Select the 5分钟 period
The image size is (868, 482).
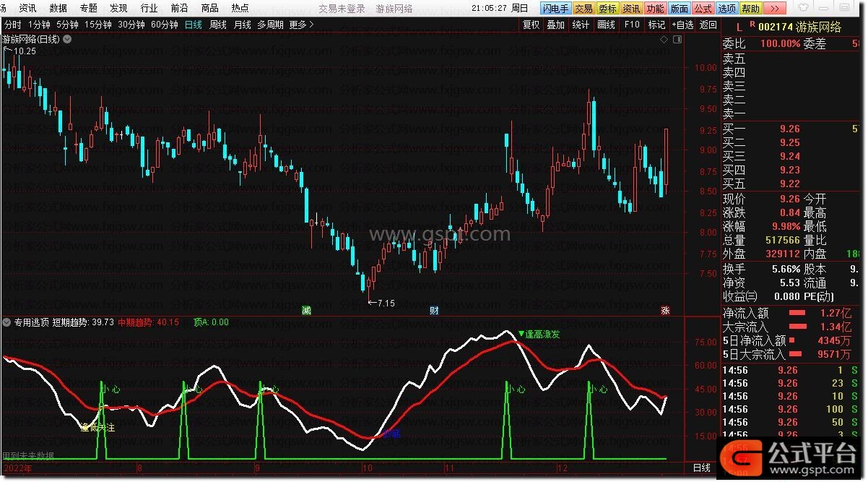[67, 25]
